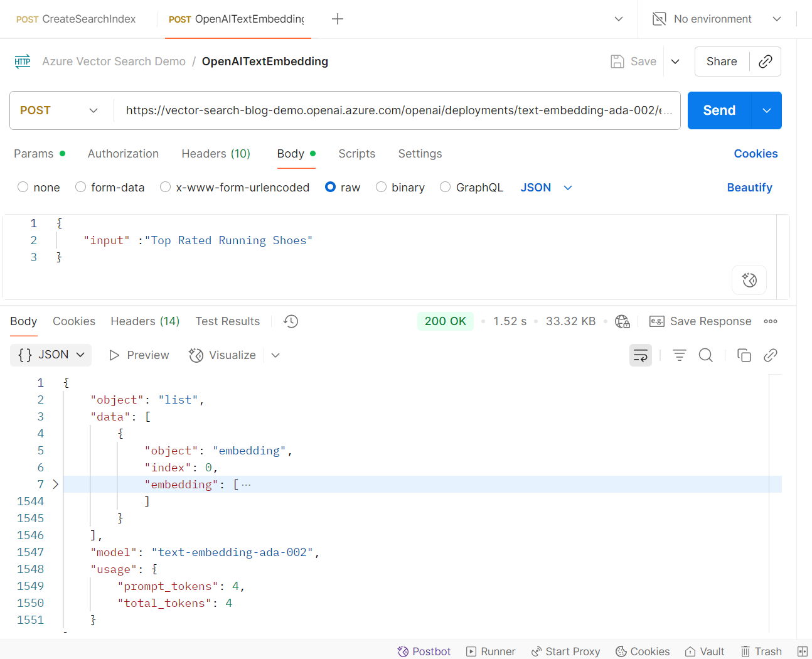Screen dimensions: 812x659
Task: Open Postbot from the status bar
Action: click(424, 651)
